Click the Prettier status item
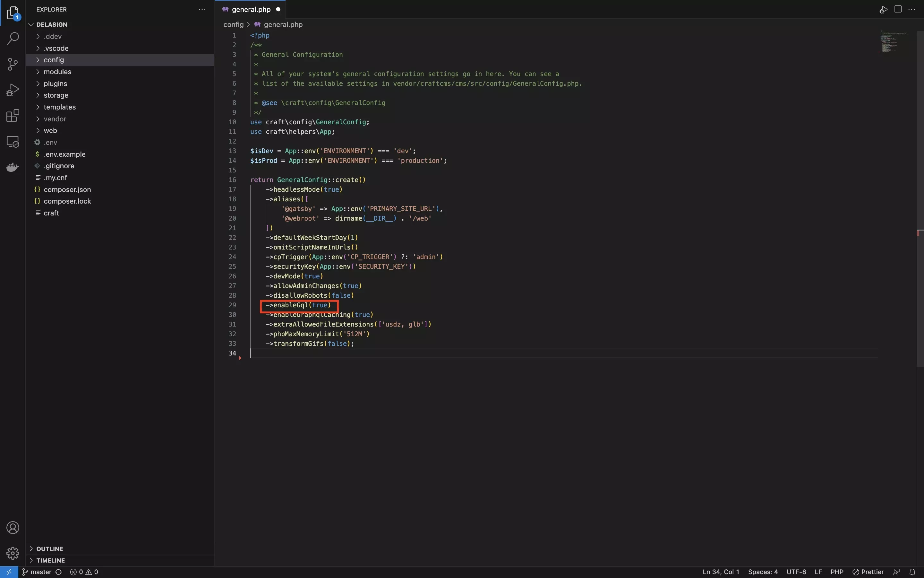Screen dimensions: 924x578 [868, 572]
